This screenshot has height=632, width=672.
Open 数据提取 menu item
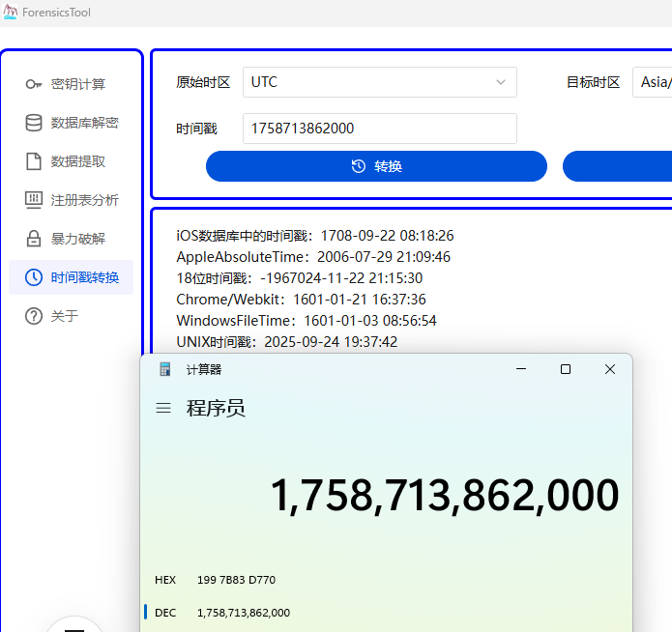point(72,161)
